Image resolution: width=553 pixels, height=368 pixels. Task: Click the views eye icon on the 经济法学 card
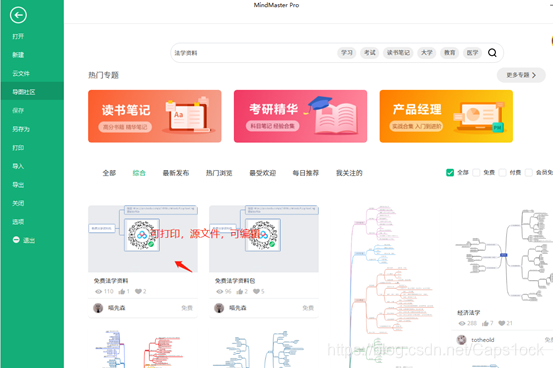462,323
